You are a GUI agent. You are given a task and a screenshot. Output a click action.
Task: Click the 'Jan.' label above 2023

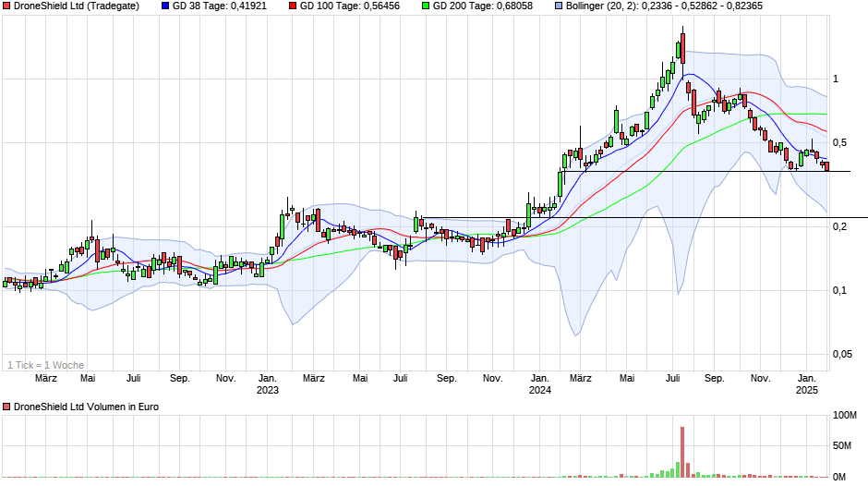pyautogui.click(x=268, y=379)
